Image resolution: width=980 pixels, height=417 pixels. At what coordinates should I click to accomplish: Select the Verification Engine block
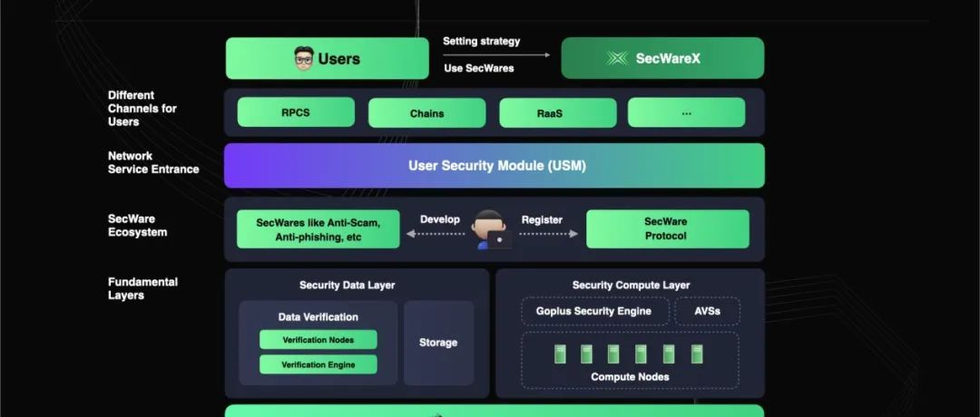[x=318, y=364]
